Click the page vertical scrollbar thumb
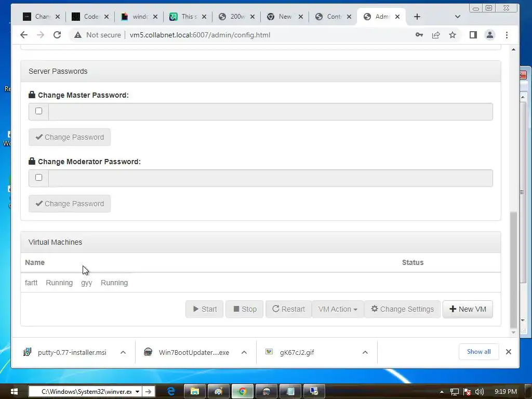Viewport: 532px width, 399px height. click(x=513, y=270)
